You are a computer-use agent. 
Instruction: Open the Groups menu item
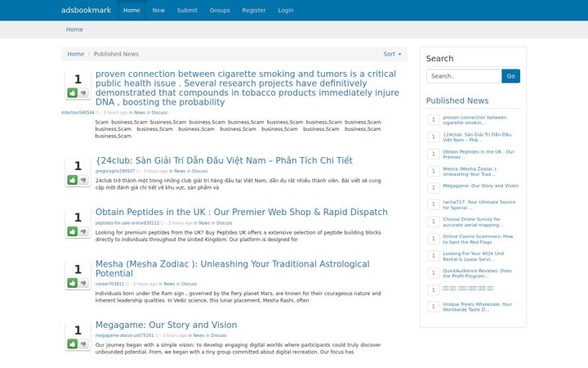point(220,10)
